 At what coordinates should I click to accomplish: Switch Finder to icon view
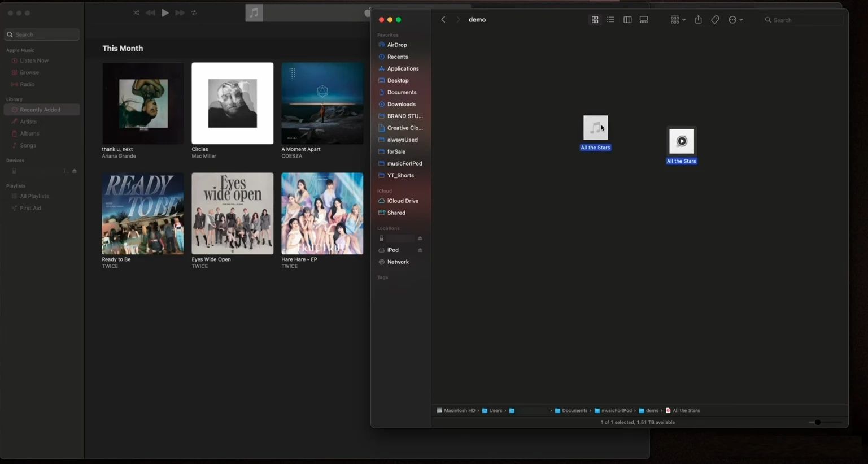[x=595, y=20]
